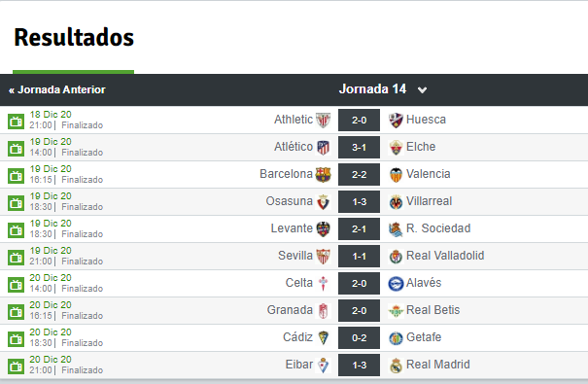Viewport: 588px width, 384px height.
Task: Click the Real Betis club crest
Action: (396, 311)
